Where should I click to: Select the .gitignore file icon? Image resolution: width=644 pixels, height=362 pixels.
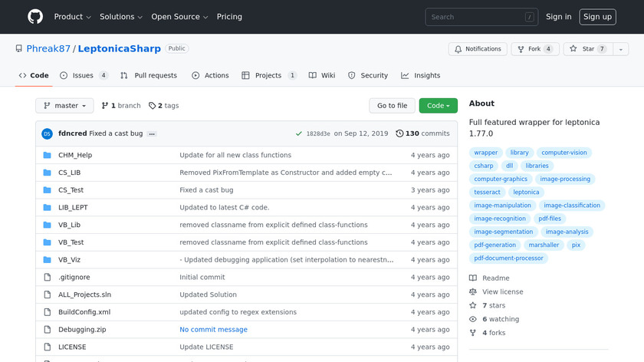tap(48, 278)
